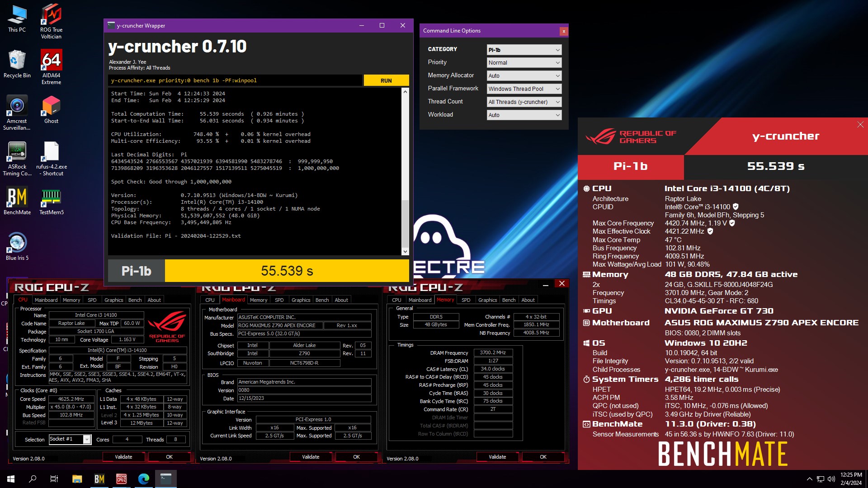Open the Parallel Framework dropdown

[524, 89]
